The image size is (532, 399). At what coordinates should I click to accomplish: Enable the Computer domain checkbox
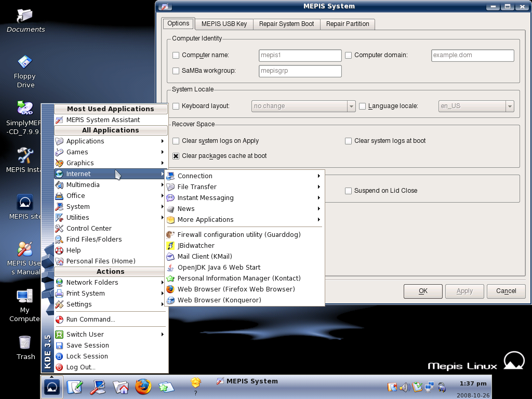[348, 55]
